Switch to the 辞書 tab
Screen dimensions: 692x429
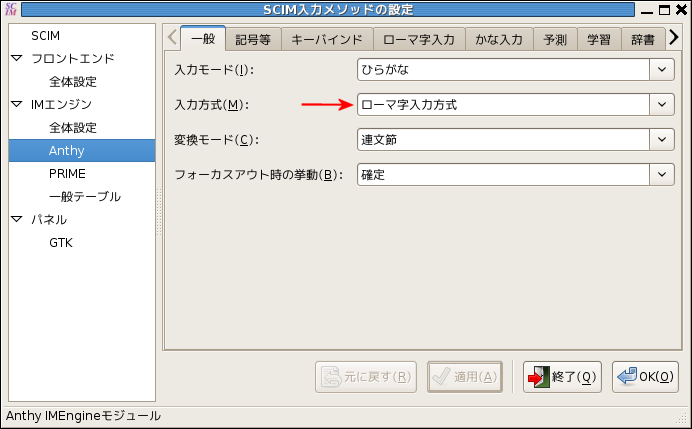click(x=643, y=40)
